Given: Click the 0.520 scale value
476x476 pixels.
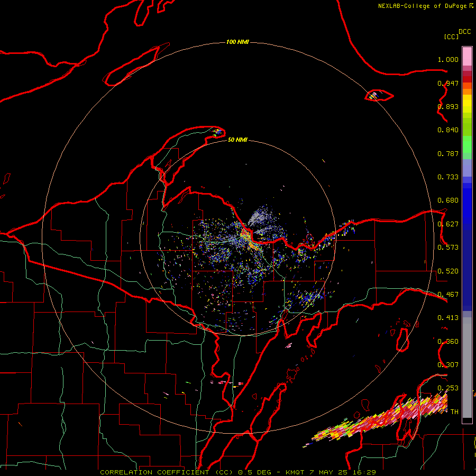Looking at the screenshot, I should 448,271.
